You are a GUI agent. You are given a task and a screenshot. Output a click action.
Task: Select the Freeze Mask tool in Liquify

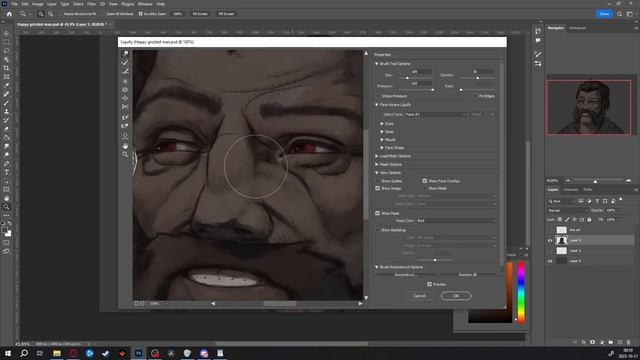pos(125,118)
